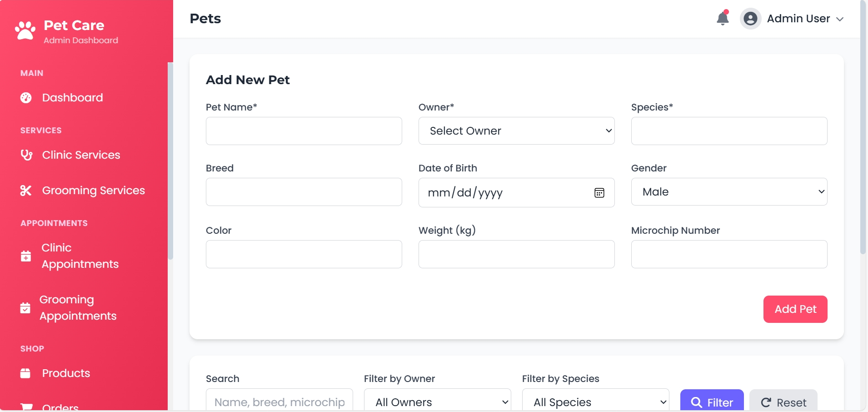Viewport: 868px width, 412px height.
Task: Open the Date of Birth calendar picker icon
Action: click(599, 193)
